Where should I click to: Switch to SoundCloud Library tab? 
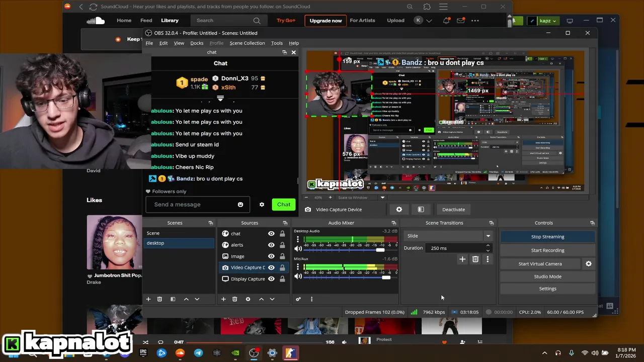170,21
